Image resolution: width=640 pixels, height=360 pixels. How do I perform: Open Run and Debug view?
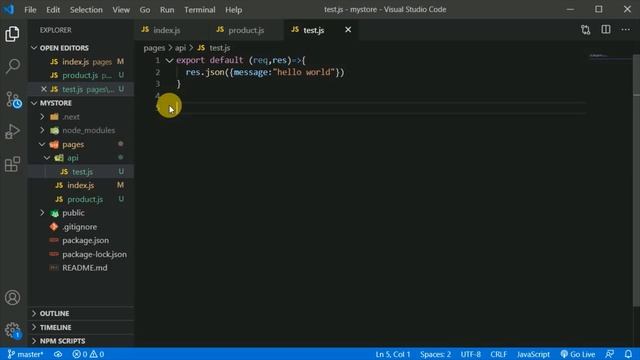(12, 131)
